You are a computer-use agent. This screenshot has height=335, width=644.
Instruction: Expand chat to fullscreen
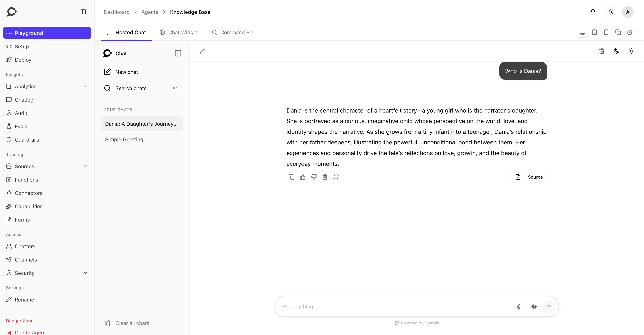click(x=202, y=51)
